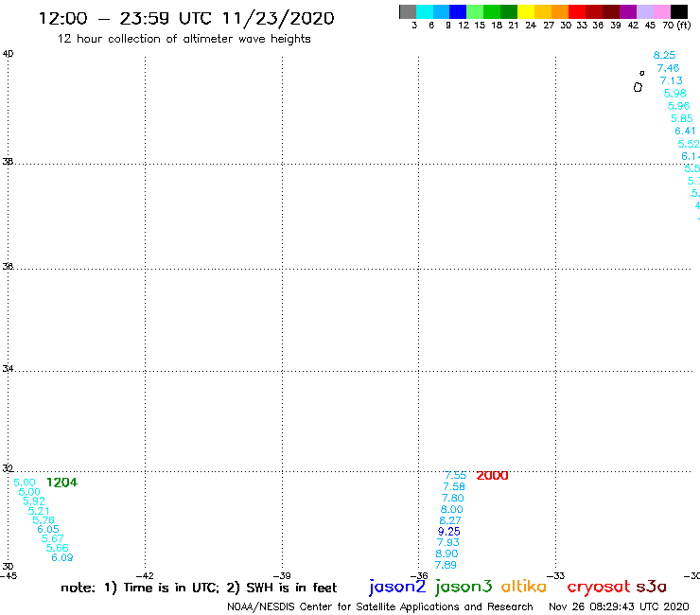Click the subtitle '12 hour collection of altimeter wave heights'
The width and height of the screenshot is (700, 615).
click(184, 39)
